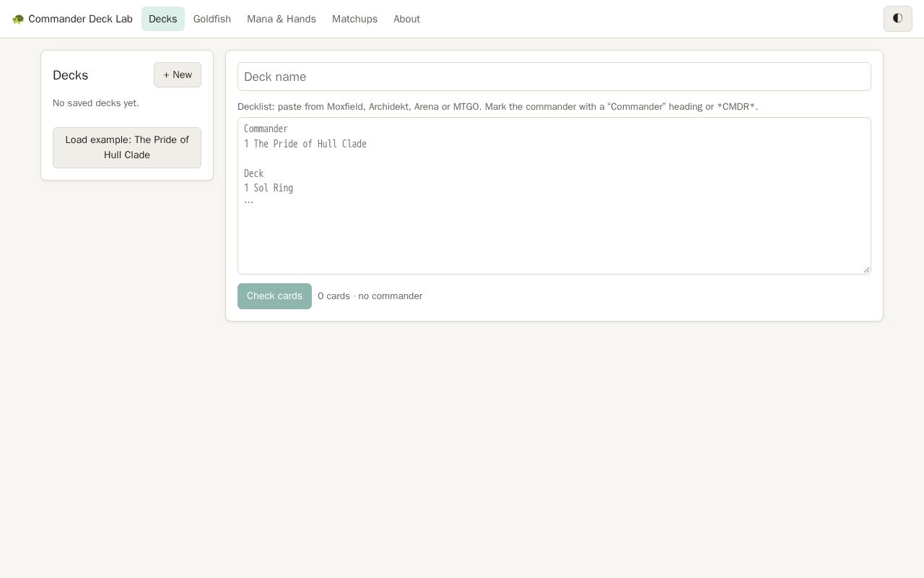Grab the decklist textarea resize handle
This screenshot has width=924, height=578.
click(866, 269)
